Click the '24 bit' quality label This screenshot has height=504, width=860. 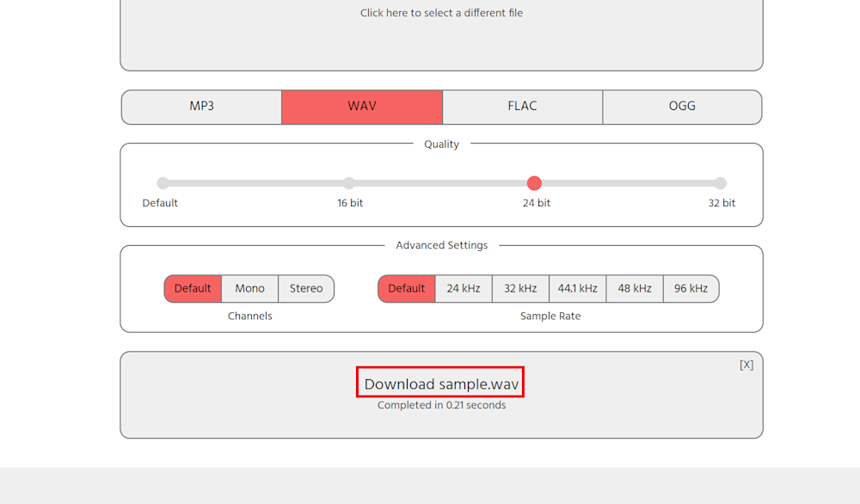click(537, 203)
